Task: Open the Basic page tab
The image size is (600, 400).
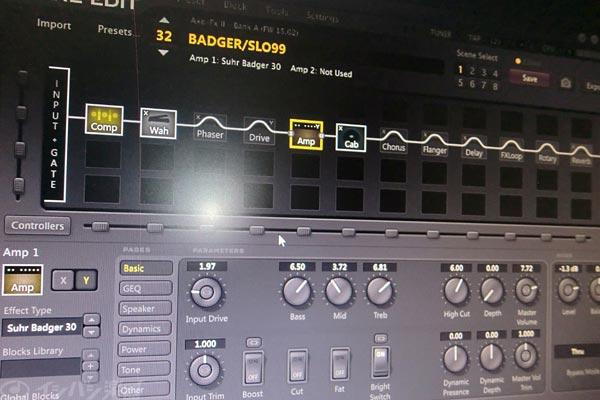Action: click(x=145, y=268)
